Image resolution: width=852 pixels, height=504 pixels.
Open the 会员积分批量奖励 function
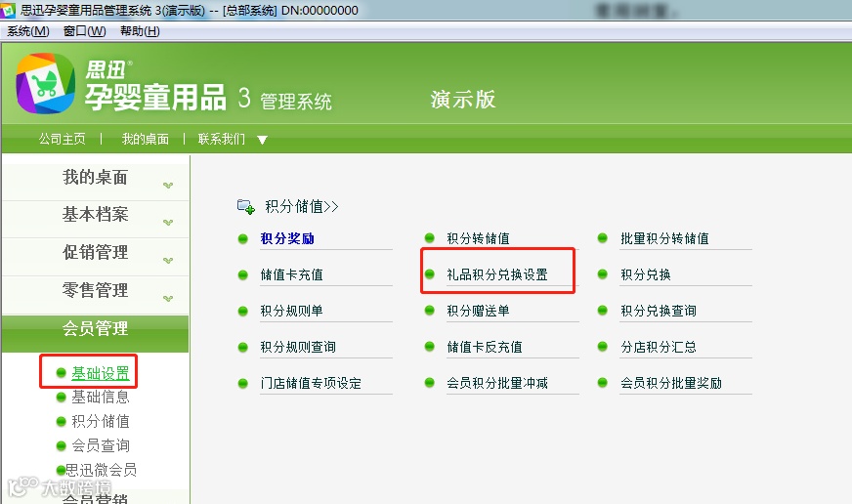pyautogui.click(x=671, y=384)
